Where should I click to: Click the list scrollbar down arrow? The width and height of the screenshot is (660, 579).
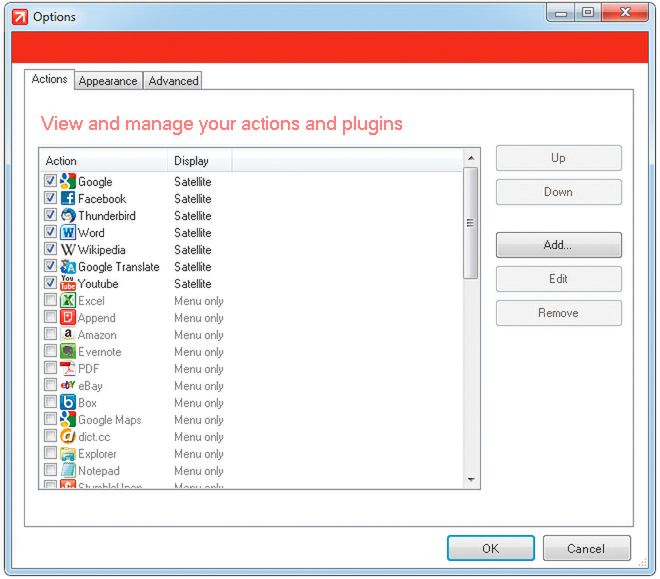pyautogui.click(x=471, y=479)
